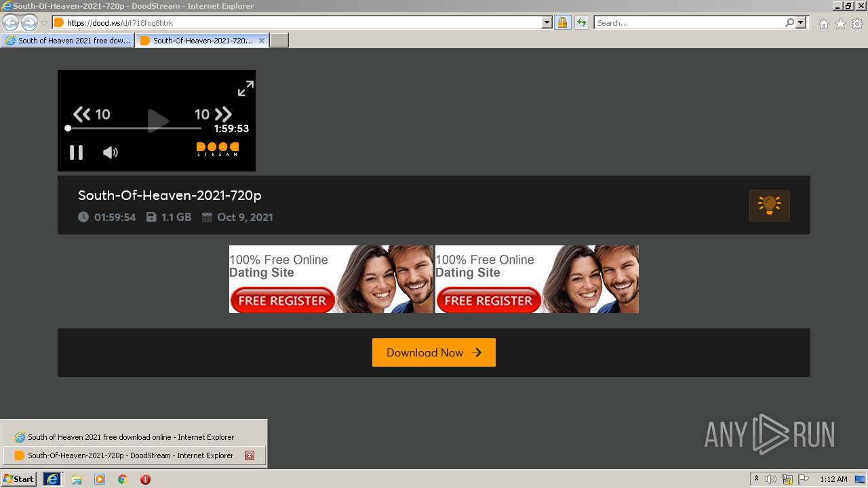Open Favorites star icon

pos(840,24)
